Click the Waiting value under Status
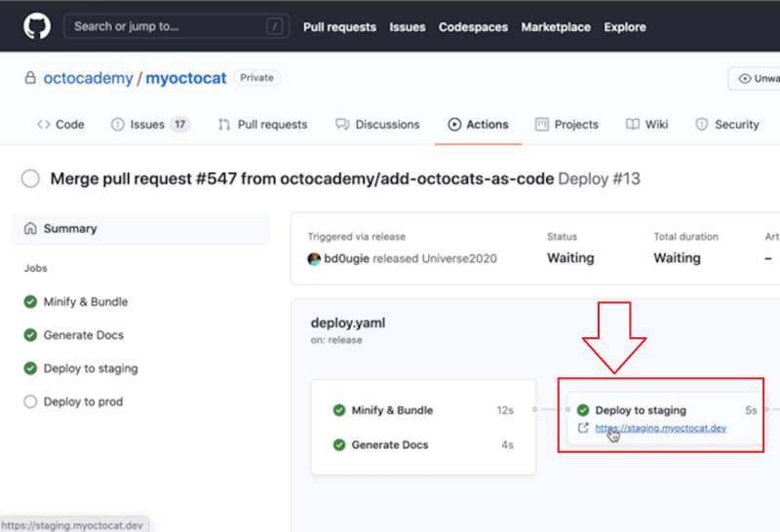The height and width of the screenshot is (532, 780). tap(570, 258)
